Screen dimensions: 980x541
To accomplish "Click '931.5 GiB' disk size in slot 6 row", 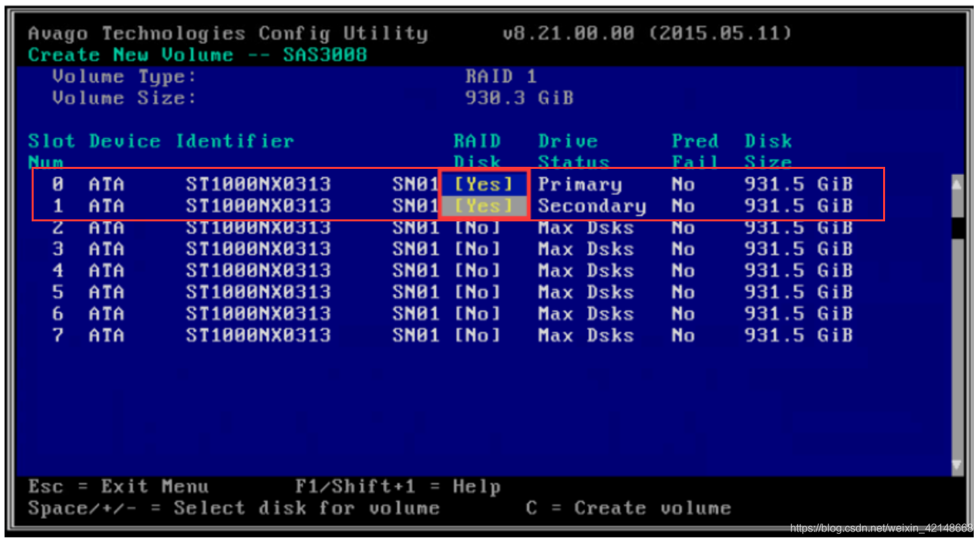I will coord(798,314).
